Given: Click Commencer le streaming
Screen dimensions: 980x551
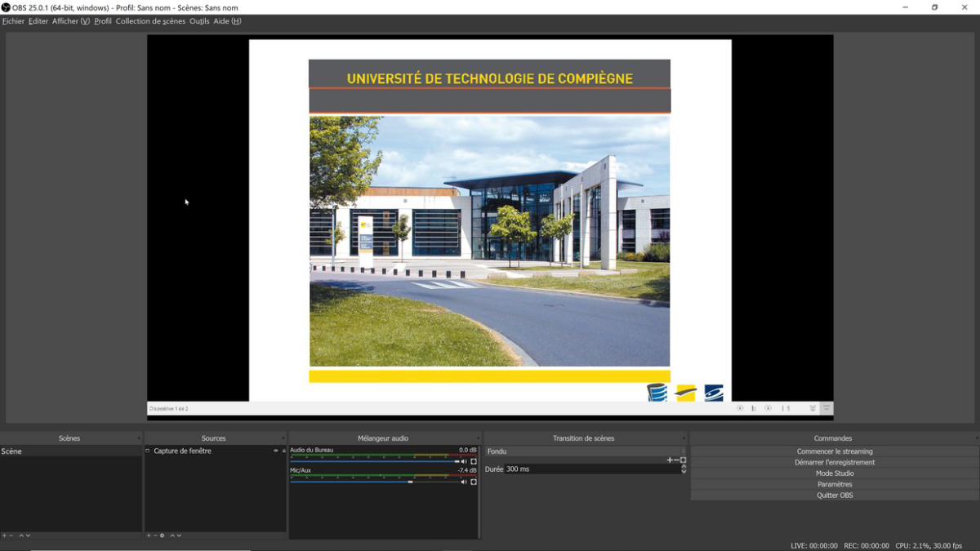Looking at the screenshot, I should click(x=835, y=451).
